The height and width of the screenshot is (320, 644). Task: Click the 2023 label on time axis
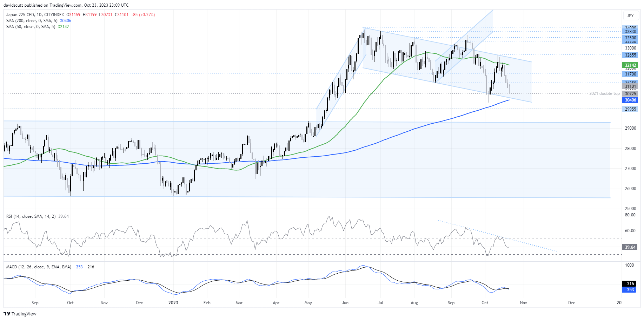(173, 303)
